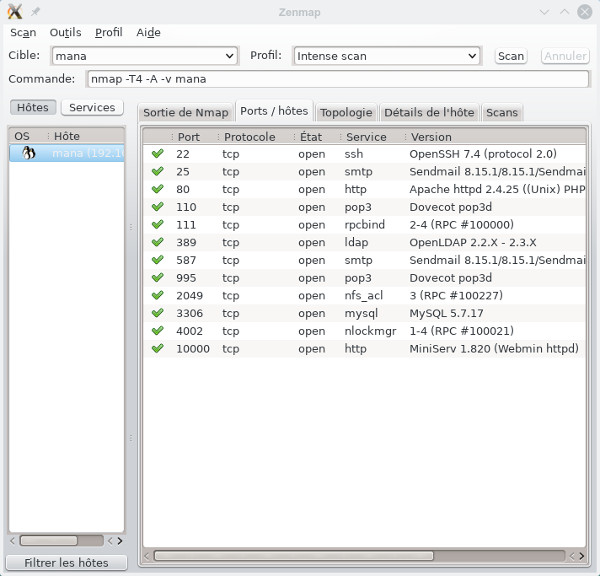Click the green checkmark beside port 3306
Image resolution: width=600 pixels, height=576 pixels.
click(x=157, y=313)
